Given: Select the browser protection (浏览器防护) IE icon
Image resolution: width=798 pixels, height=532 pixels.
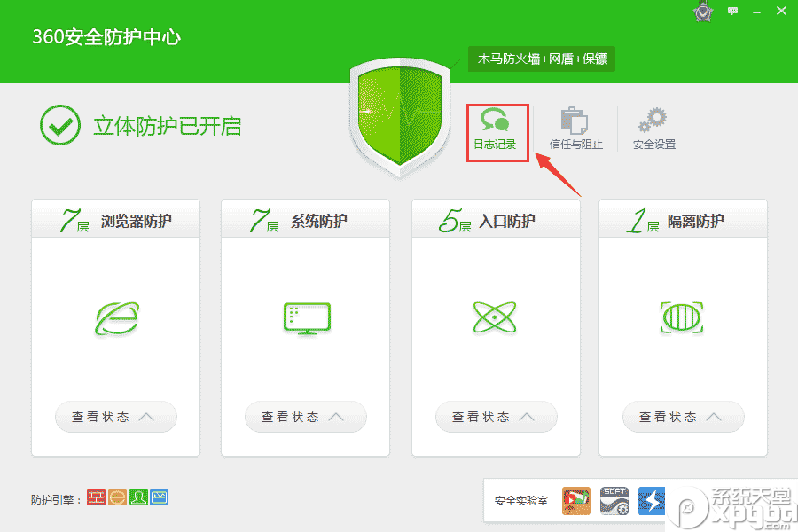Looking at the screenshot, I should pos(115,319).
